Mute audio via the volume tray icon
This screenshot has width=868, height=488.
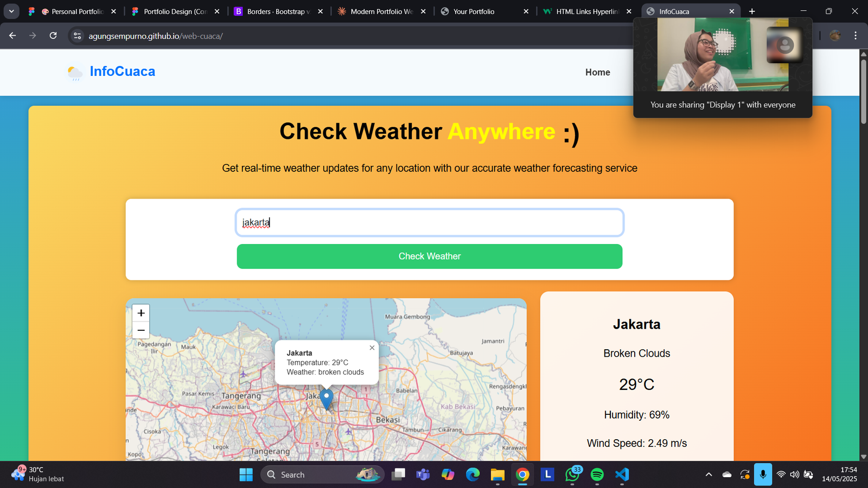click(x=794, y=474)
